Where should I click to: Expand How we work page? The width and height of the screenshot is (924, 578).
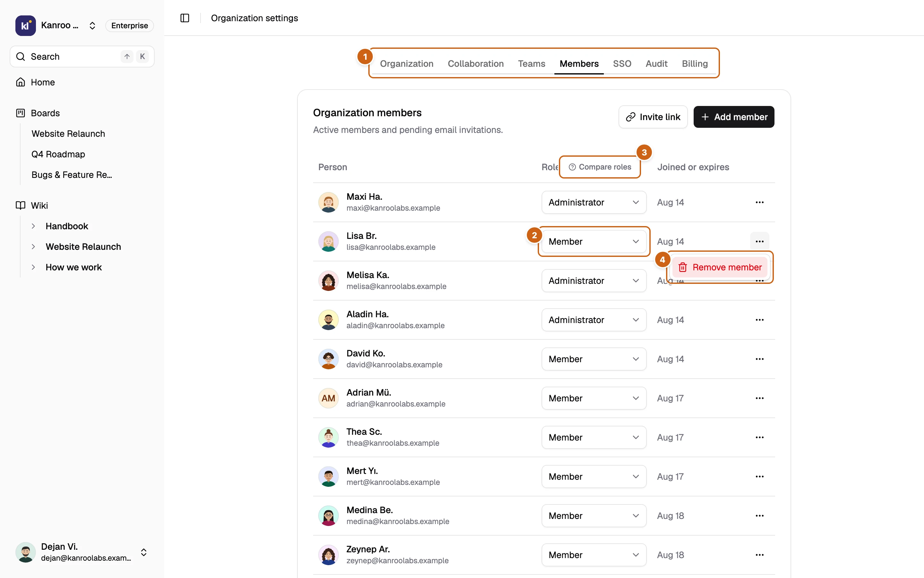pyautogui.click(x=33, y=267)
